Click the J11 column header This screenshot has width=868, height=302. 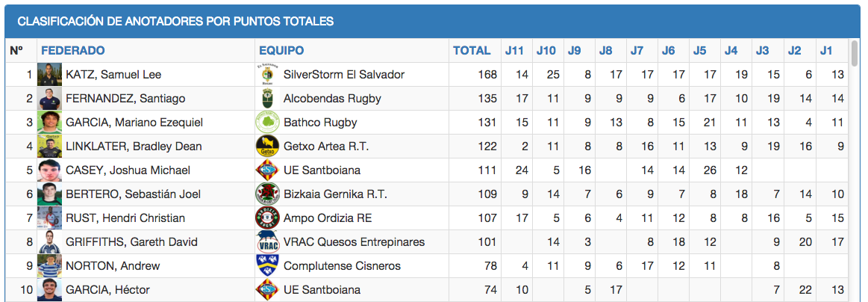pyautogui.click(x=514, y=51)
